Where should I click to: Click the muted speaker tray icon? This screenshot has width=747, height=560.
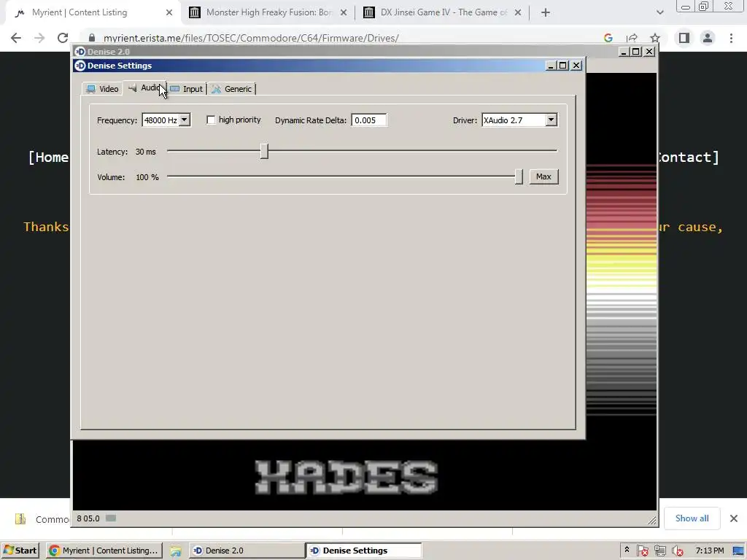click(677, 551)
